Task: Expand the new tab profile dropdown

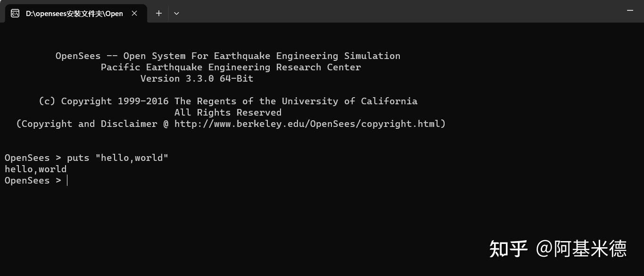Action: point(176,13)
